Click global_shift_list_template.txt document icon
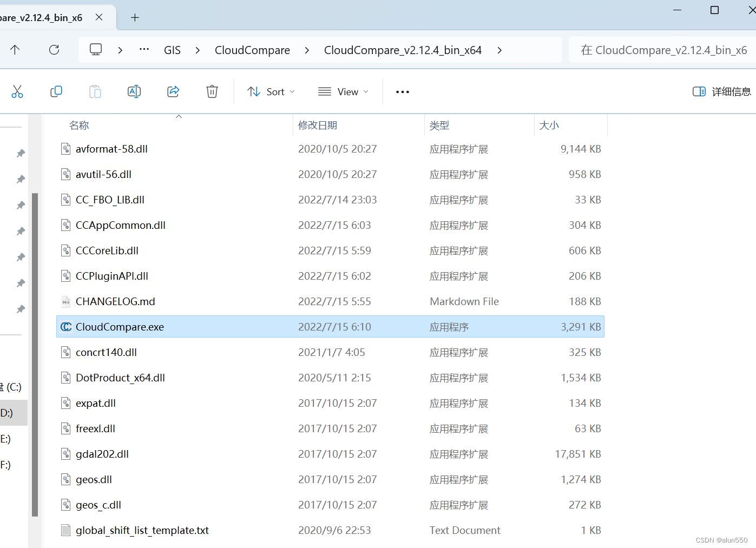The image size is (756, 548). pos(66,530)
